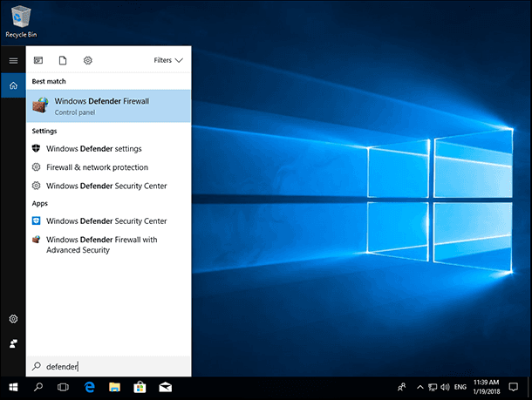532x400 pixels.
Task: Click magnifier icon in search box
Action: [x=37, y=366]
